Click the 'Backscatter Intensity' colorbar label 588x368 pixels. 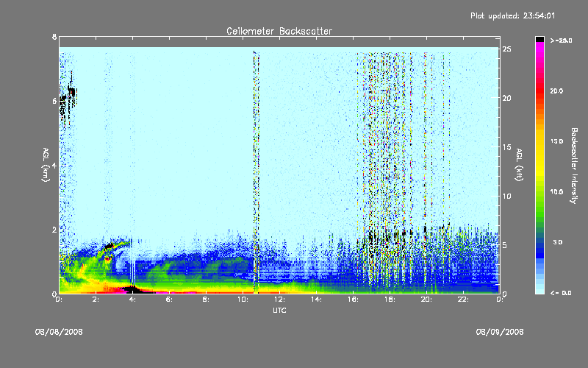click(x=574, y=166)
